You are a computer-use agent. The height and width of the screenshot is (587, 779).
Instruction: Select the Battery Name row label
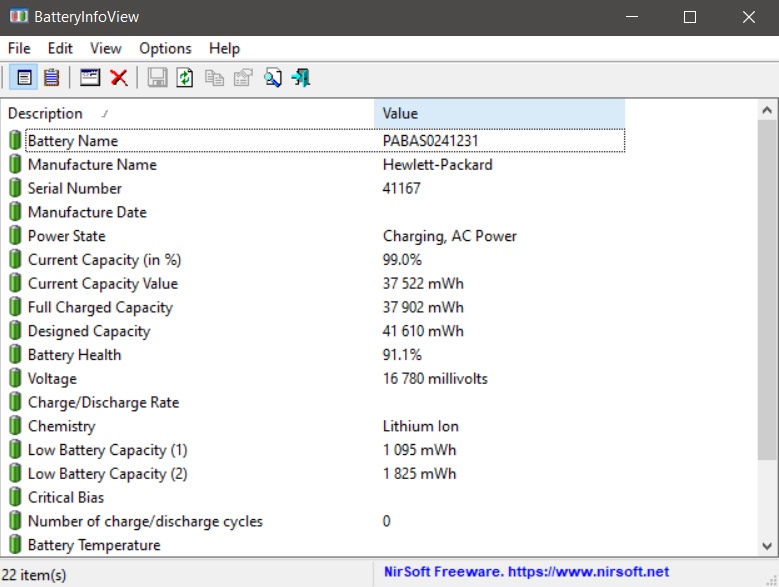73,141
